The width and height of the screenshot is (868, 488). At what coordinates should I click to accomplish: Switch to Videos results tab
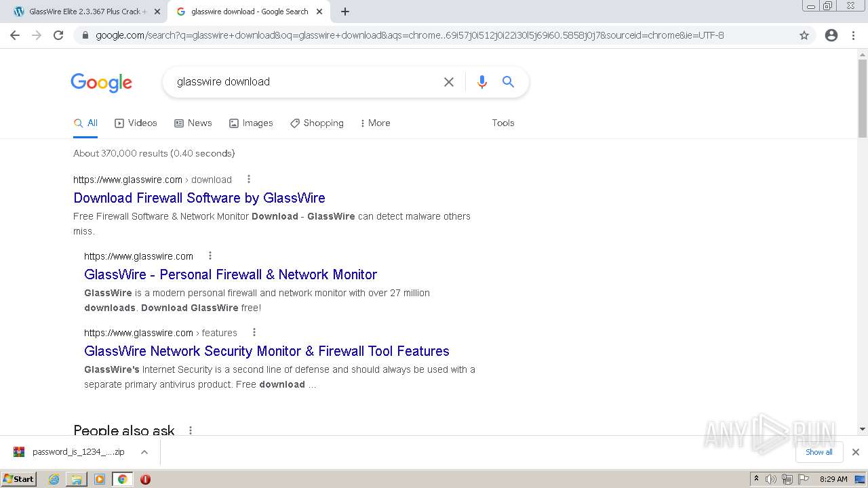136,123
